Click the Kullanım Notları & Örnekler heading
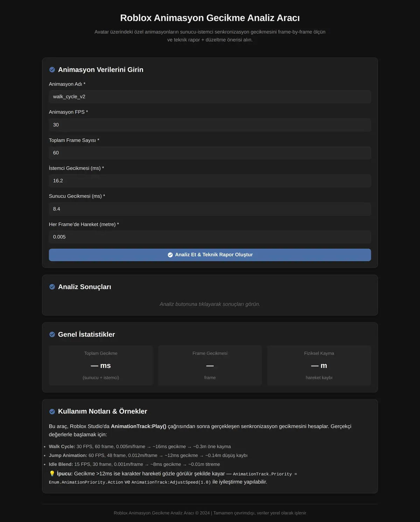The image size is (420, 522). click(103, 411)
